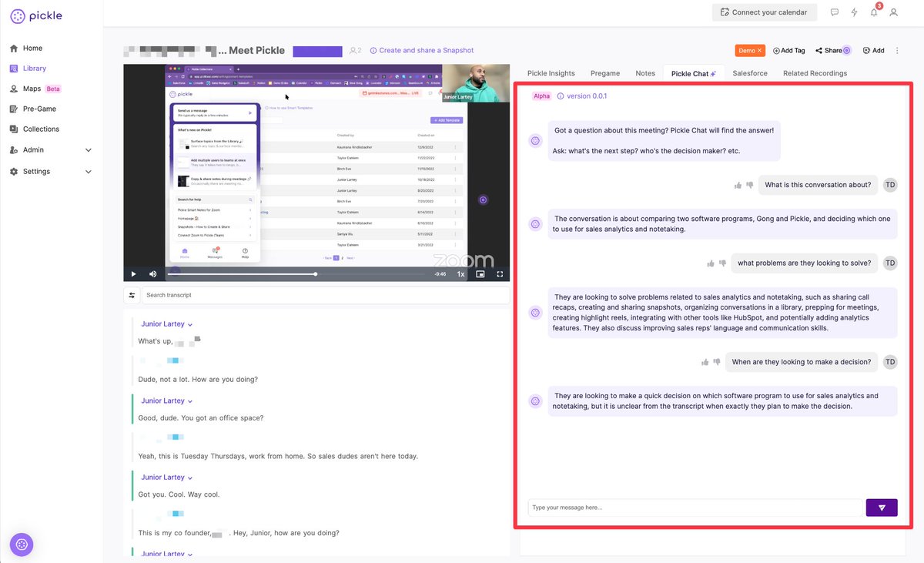
Task: Click the Search transcript field
Action: pyautogui.click(x=325, y=295)
